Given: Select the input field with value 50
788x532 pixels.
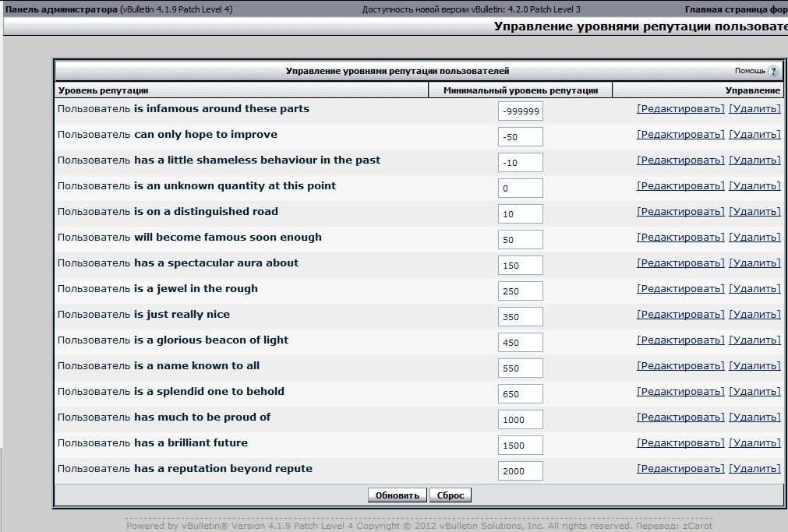Looking at the screenshot, I should tap(520, 240).
